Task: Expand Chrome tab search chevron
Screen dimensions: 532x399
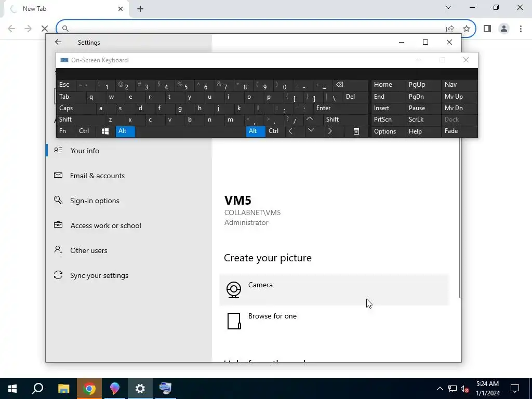Action: point(448,7)
